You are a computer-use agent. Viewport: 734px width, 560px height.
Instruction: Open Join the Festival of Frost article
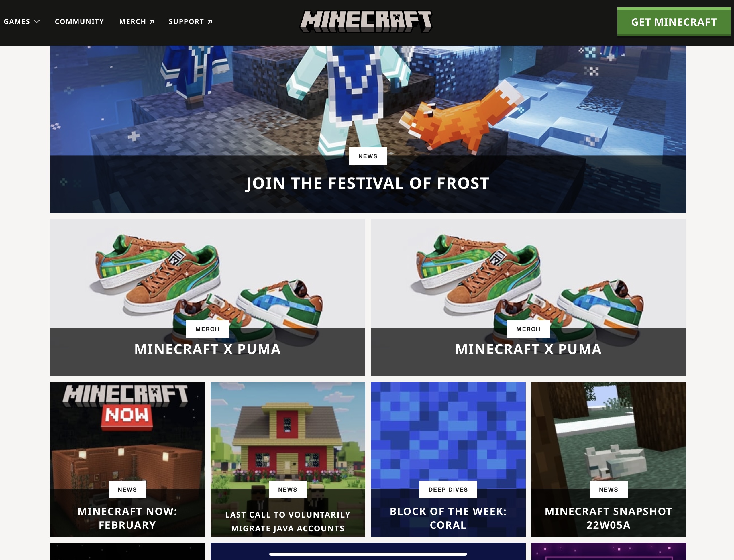pos(368,183)
